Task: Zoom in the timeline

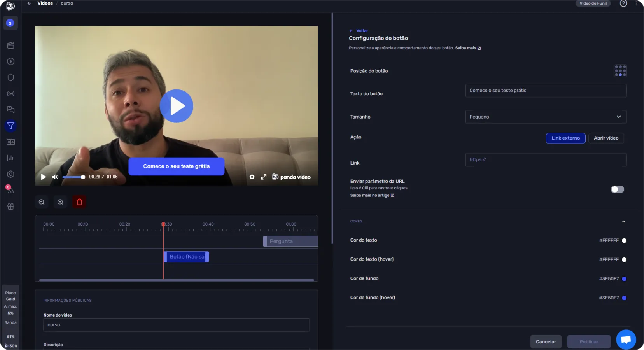Action: 60,202
